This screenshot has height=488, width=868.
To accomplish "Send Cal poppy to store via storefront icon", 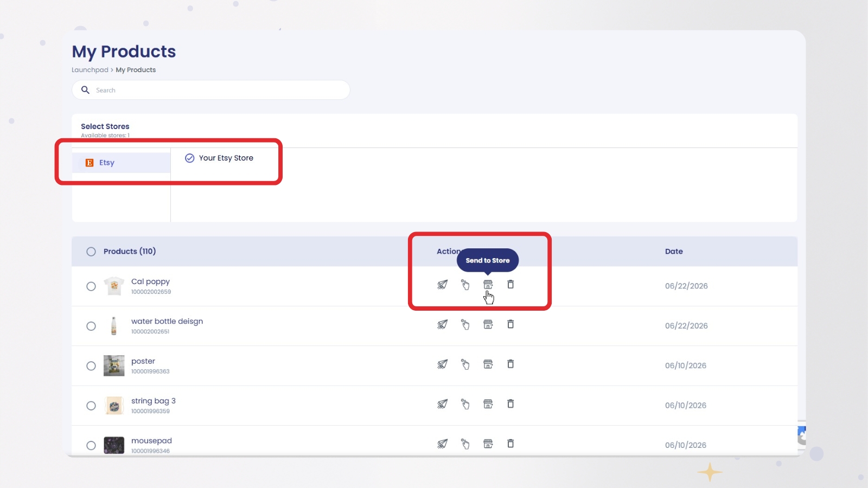I will point(488,285).
